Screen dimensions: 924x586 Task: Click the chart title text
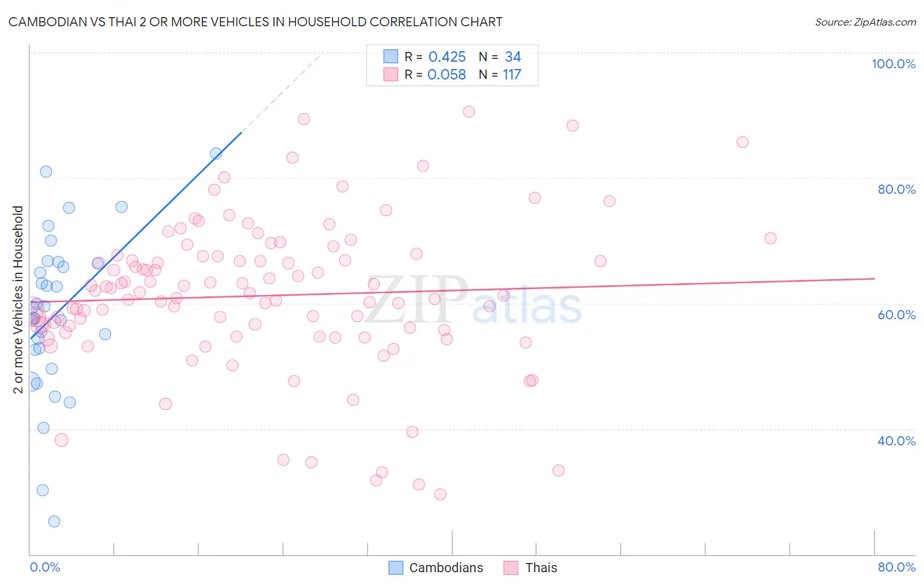coord(255,22)
